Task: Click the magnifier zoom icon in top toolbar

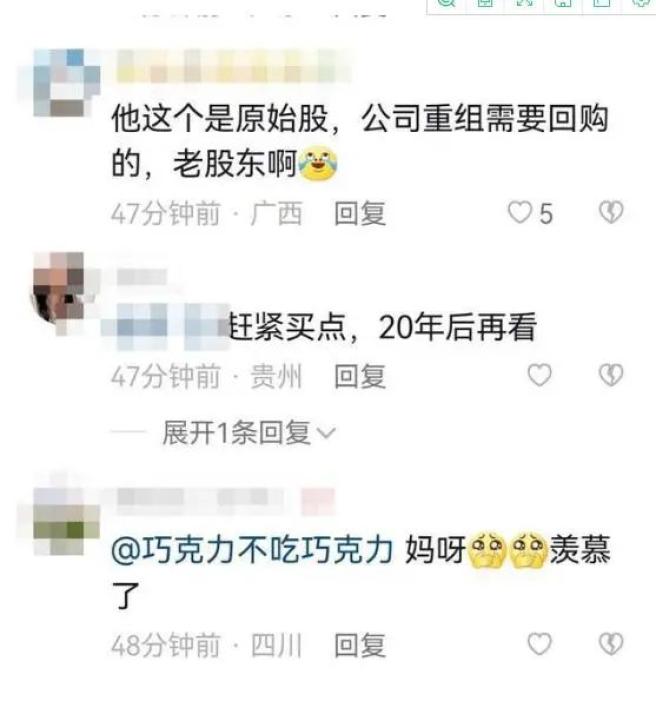Action: tap(445, 4)
